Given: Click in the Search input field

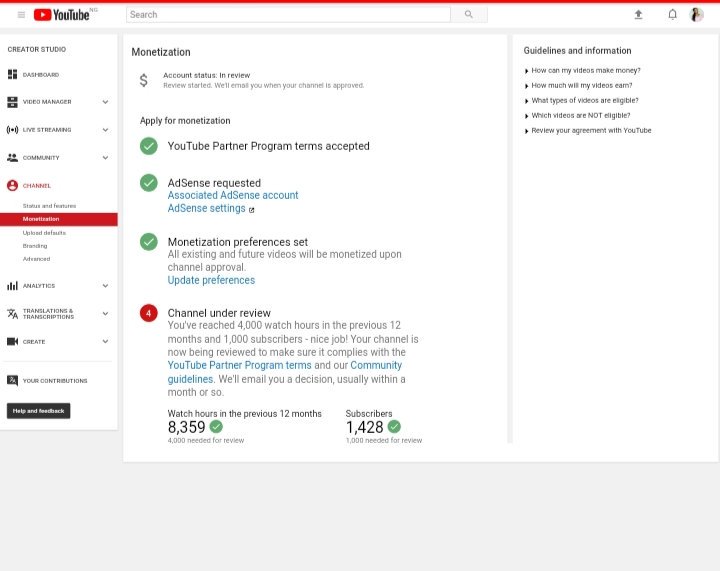Looking at the screenshot, I should (288, 14).
